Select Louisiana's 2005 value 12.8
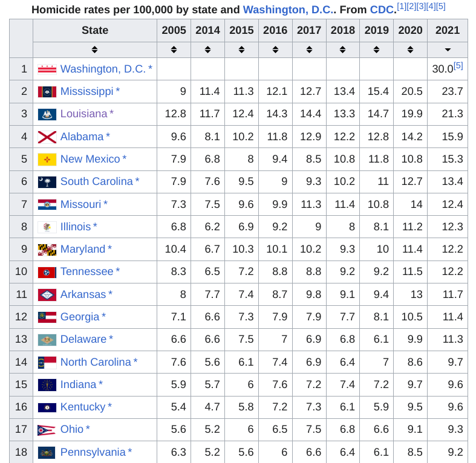Viewport: 476px width, 463px height. [x=175, y=114]
